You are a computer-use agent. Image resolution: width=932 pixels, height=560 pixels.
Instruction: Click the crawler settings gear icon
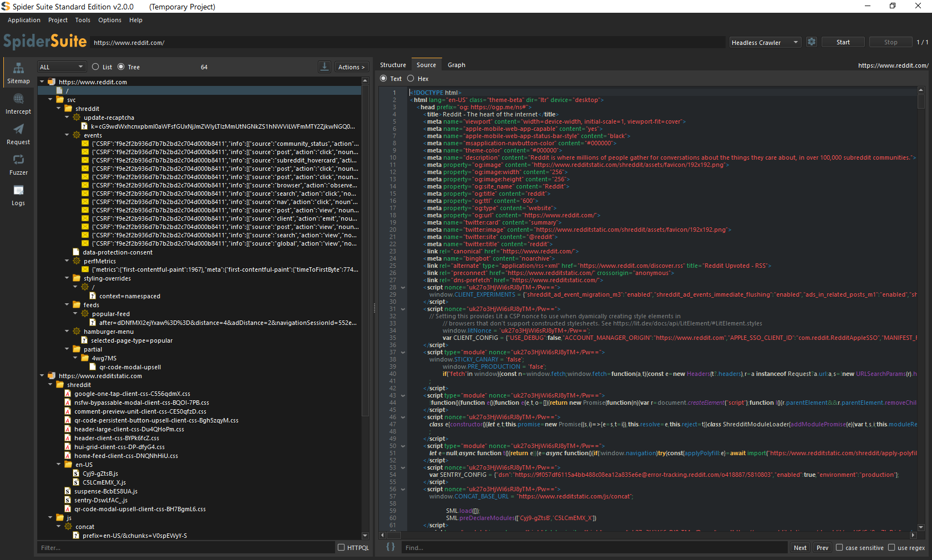812,42
